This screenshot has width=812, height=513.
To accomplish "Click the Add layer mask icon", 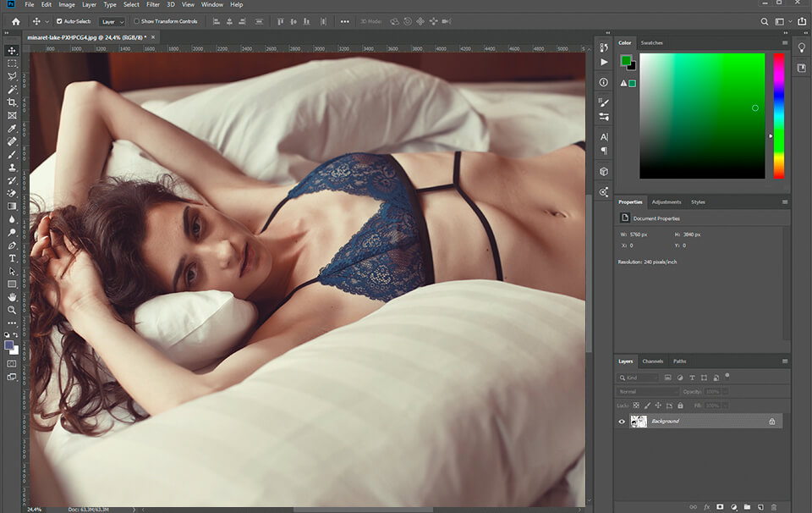I will (720, 507).
